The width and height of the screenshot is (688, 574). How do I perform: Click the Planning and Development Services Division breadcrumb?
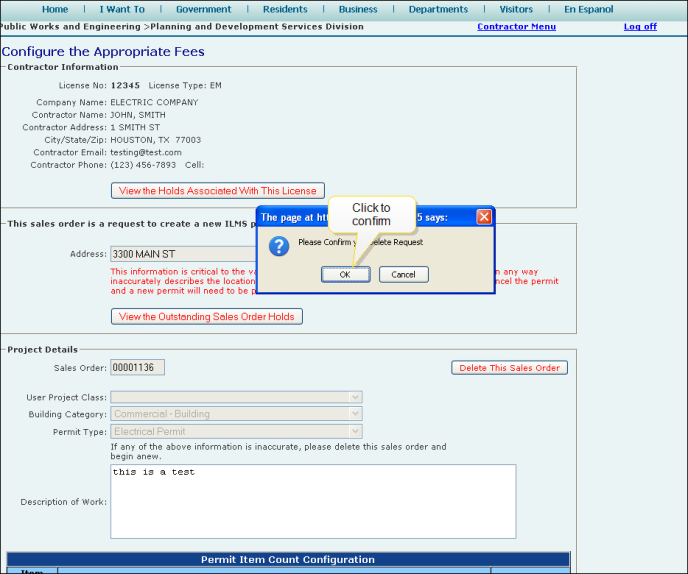tap(257, 26)
